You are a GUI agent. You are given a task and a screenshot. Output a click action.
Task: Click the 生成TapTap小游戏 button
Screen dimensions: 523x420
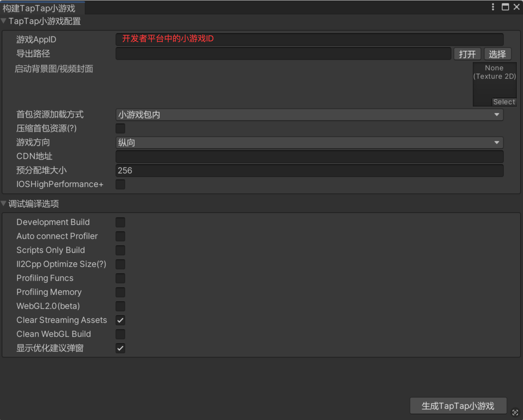(458, 406)
